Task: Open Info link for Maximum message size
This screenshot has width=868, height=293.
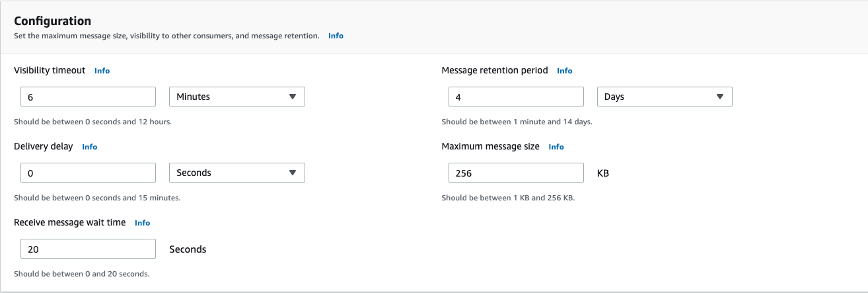Action: click(556, 147)
